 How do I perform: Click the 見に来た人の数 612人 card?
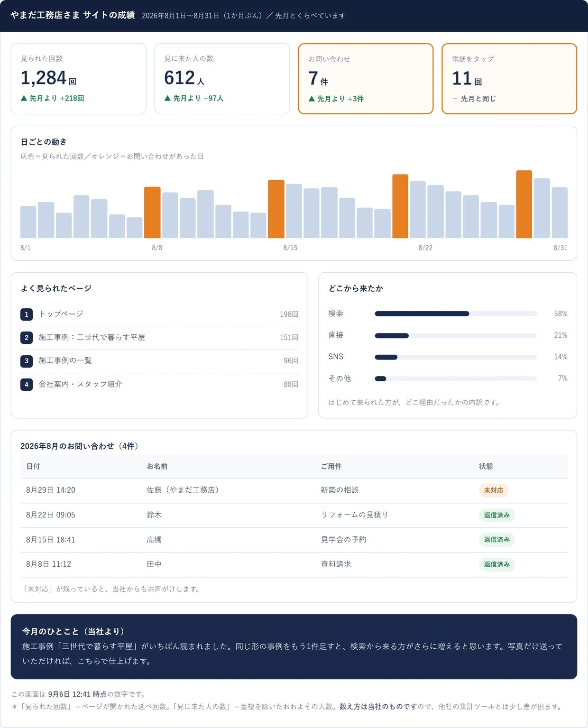[222, 79]
